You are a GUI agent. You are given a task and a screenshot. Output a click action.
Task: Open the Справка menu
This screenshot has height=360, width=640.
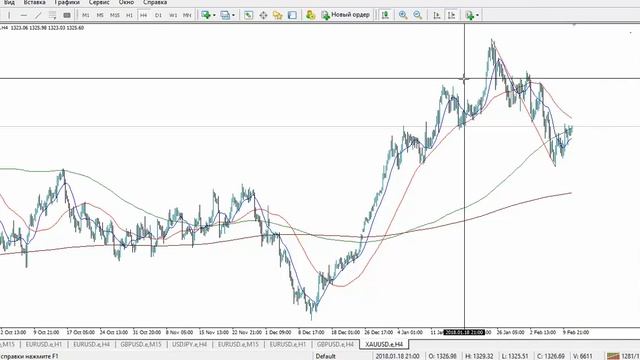click(x=155, y=2)
